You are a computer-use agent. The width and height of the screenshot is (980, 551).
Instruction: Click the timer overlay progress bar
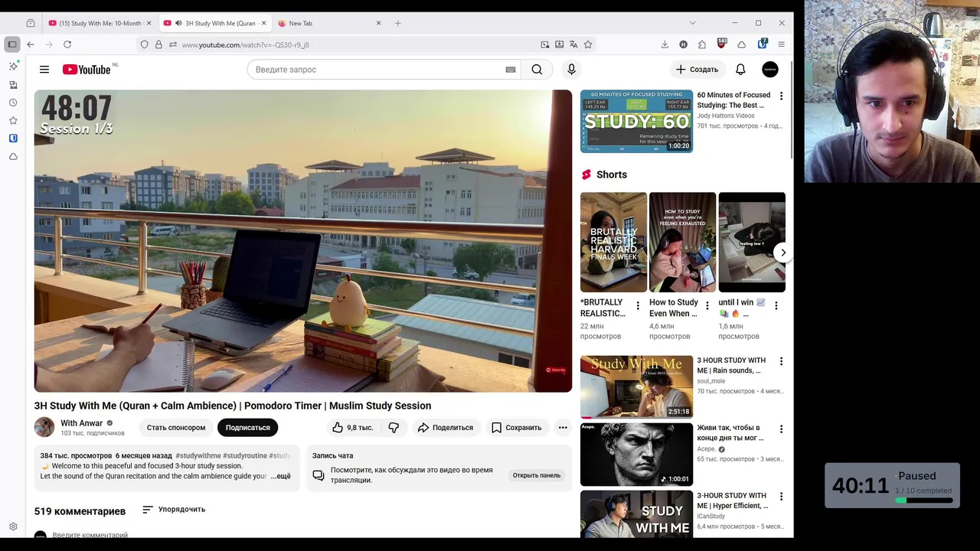click(x=924, y=500)
